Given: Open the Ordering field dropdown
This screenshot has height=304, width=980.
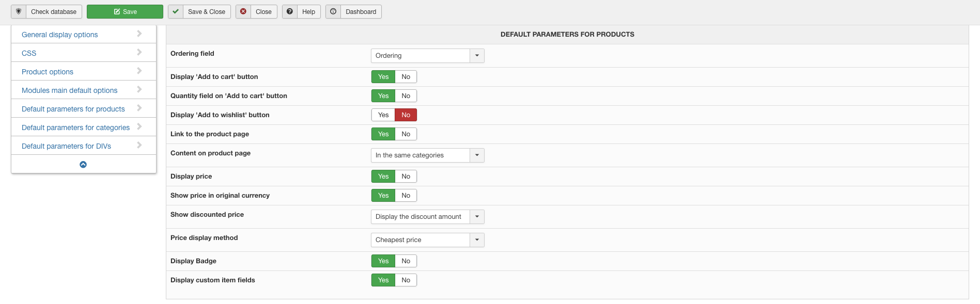Looking at the screenshot, I should click(427, 56).
